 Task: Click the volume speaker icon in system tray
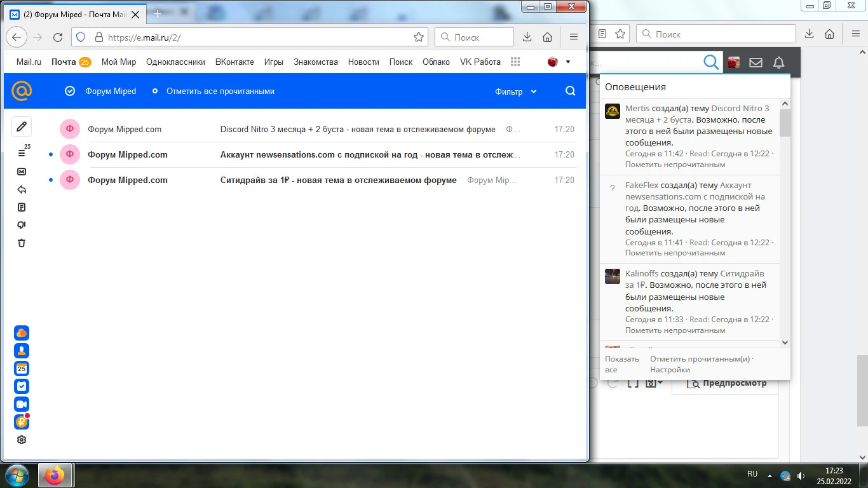(x=801, y=475)
